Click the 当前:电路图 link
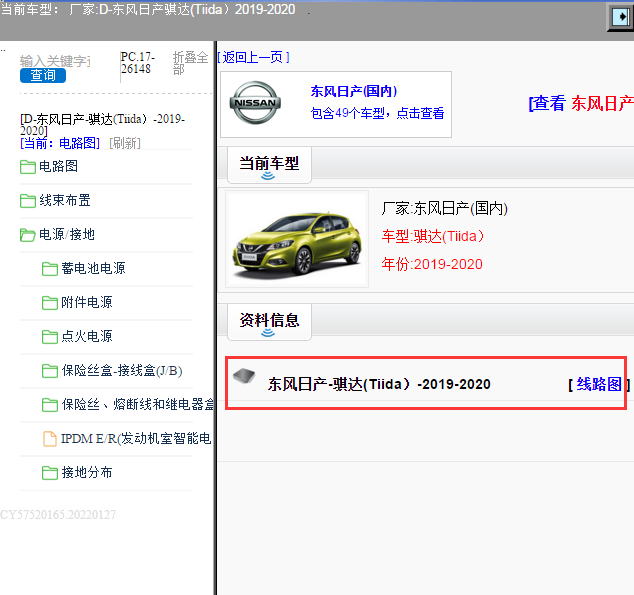 (60, 143)
